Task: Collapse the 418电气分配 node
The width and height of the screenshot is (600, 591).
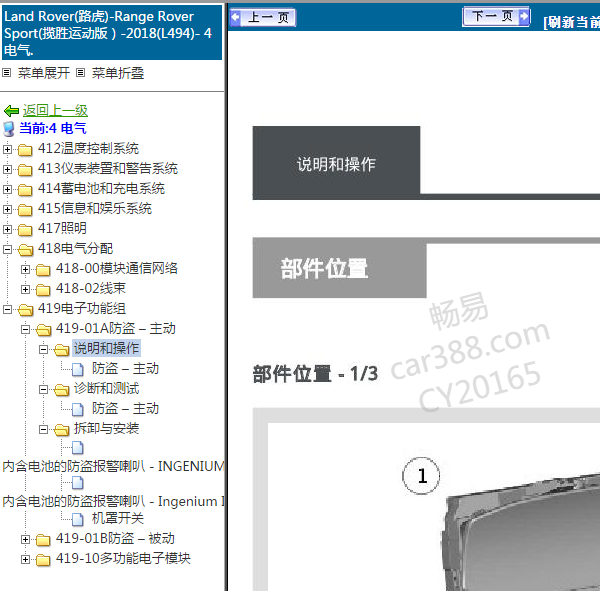Action: coord(7,249)
